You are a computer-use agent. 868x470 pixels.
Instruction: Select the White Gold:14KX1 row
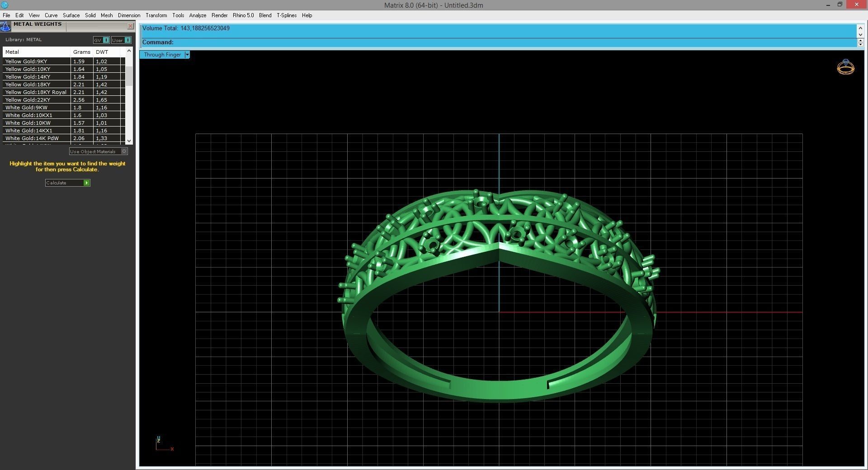point(63,131)
